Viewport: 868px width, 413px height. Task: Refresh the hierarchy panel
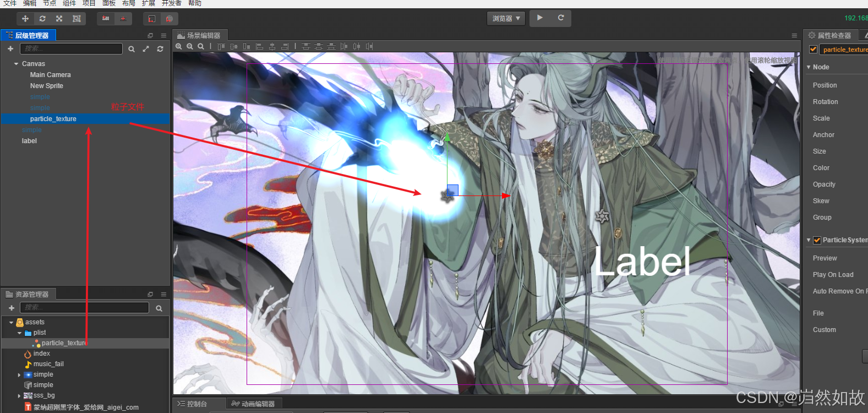[x=160, y=49]
